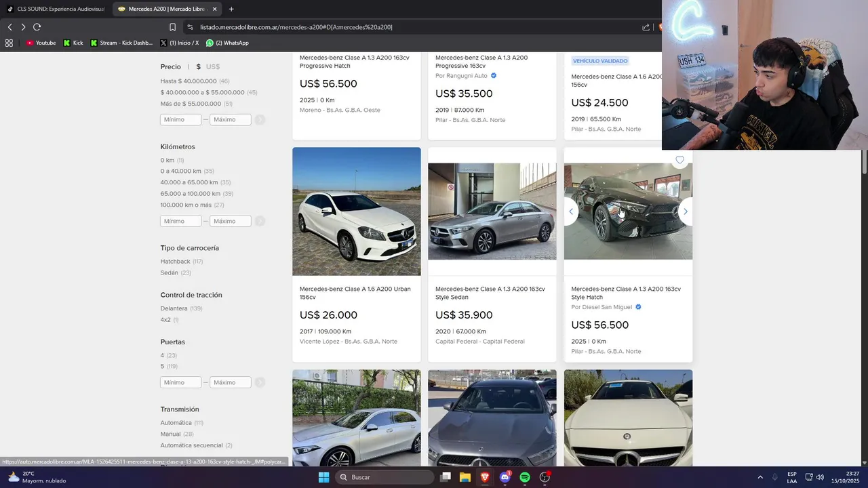Bookmark this page with bookmark icon
868x488 pixels.
(172, 27)
